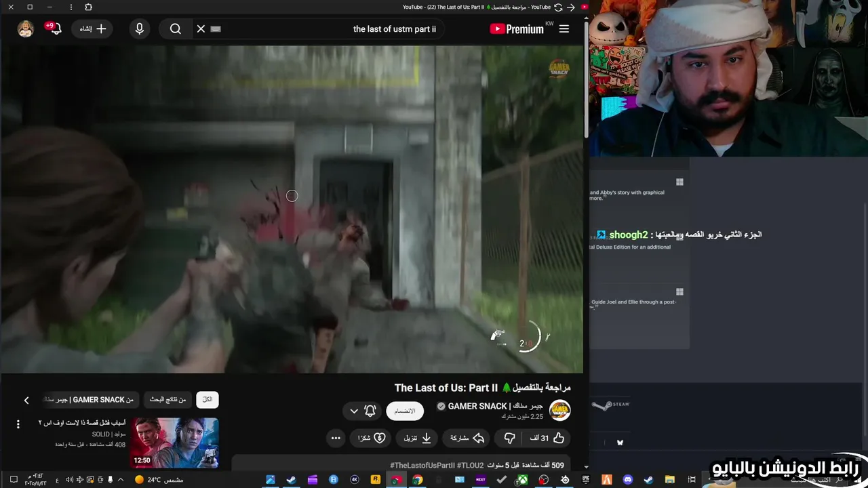Open Epic Games Launcher in taskbar
The image size is (868, 488).
[585, 480]
